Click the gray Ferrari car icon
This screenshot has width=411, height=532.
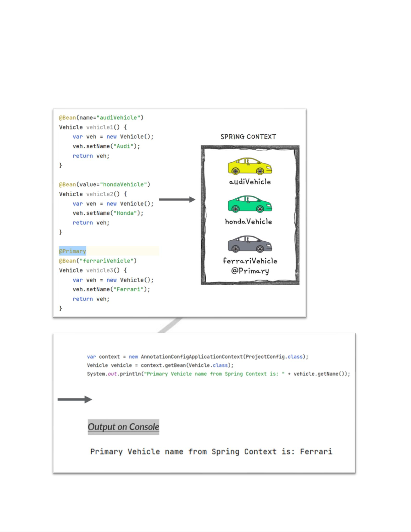pos(250,244)
